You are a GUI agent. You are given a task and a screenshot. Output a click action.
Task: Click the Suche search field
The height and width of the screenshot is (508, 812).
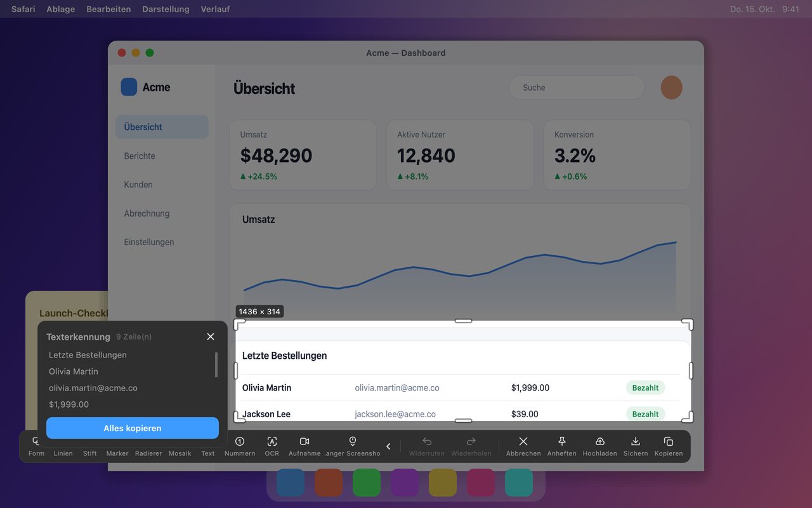point(577,88)
